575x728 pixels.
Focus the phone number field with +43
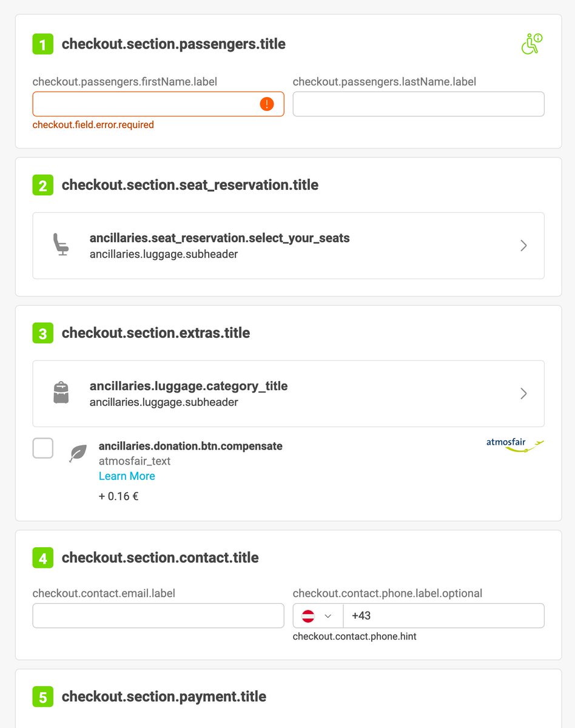[443, 616]
